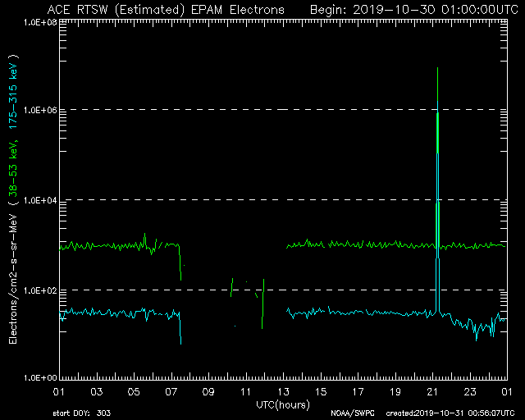Click the NOAA/SWPC credit label
This screenshot has width=525, height=420.
[x=349, y=413]
